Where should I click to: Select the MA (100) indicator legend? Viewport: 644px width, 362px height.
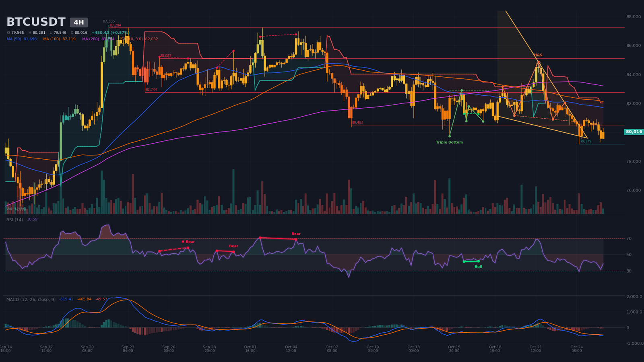(60, 39)
